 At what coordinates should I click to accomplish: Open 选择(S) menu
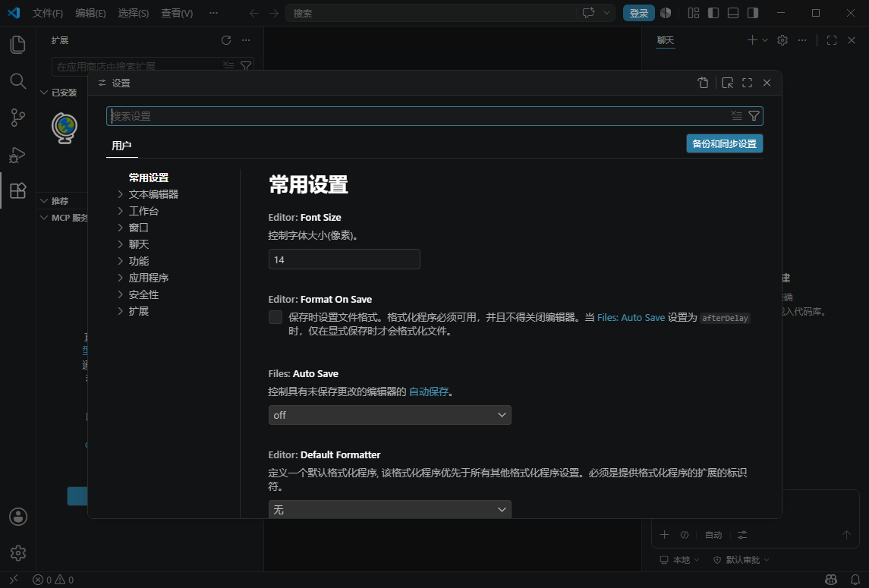coord(133,13)
